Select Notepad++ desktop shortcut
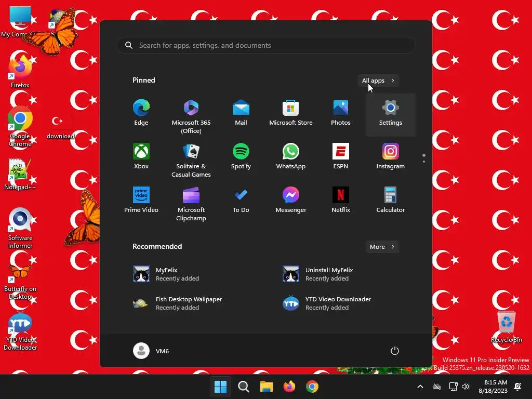 20,174
